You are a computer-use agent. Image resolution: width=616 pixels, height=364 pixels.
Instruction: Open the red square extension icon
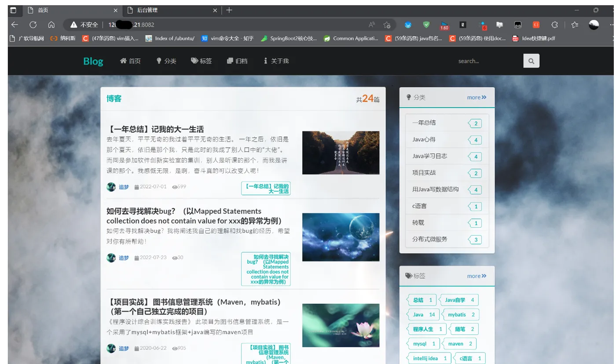(536, 25)
